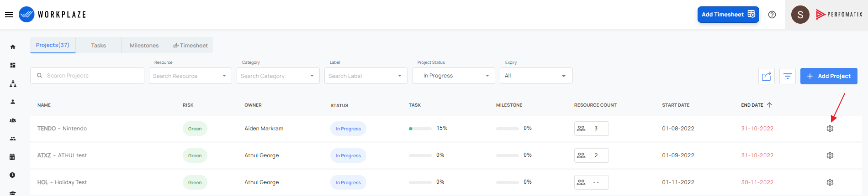The image size is (868, 196).
Task: Click owner Aiden Markram
Action: click(x=264, y=129)
